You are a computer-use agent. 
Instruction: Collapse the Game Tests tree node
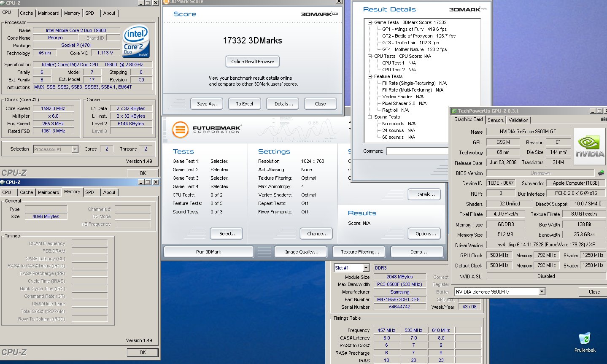tap(370, 22)
